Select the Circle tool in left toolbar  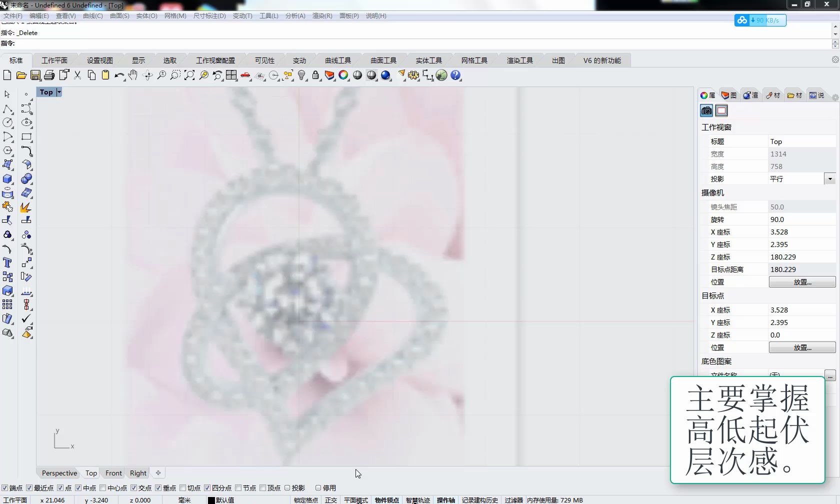[7, 122]
